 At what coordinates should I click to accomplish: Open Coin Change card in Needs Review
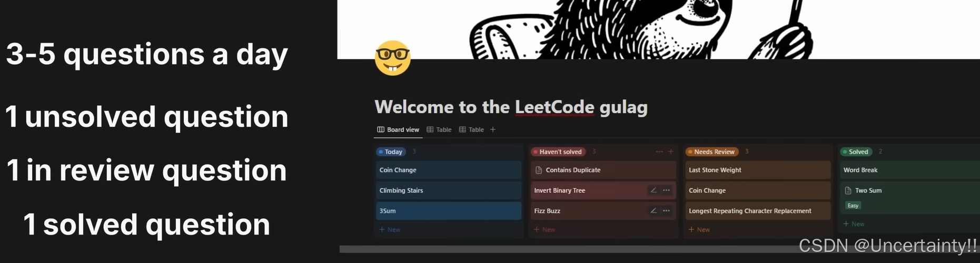[758, 190]
